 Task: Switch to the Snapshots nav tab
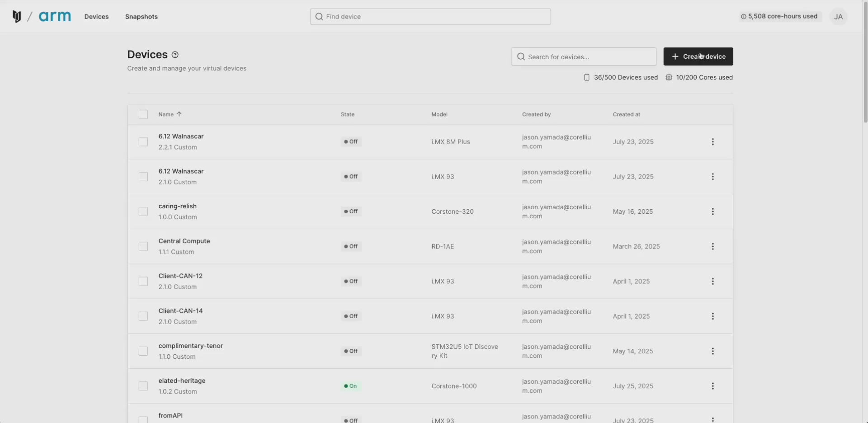click(x=142, y=17)
